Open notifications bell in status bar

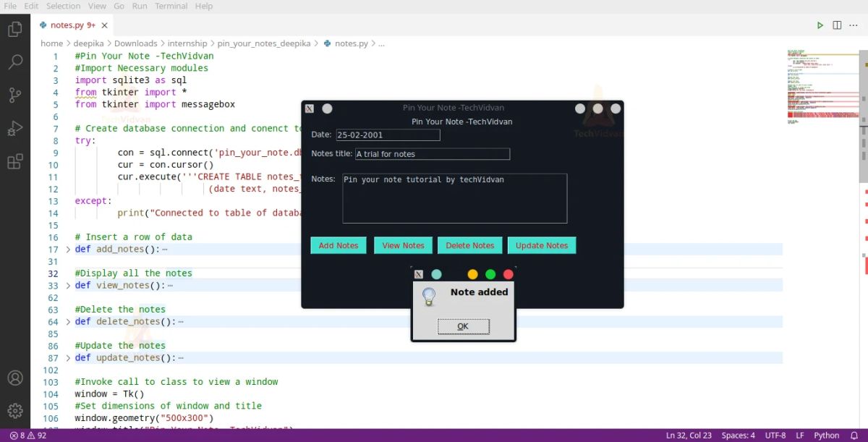(855, 435)
